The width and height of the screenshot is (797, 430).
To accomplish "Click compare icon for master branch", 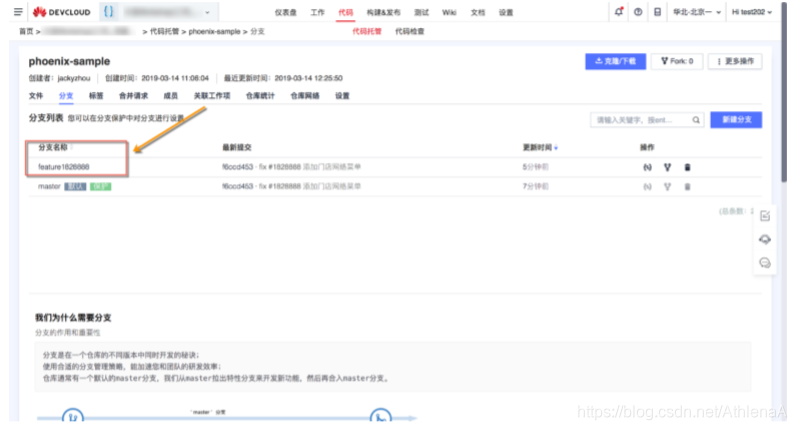I will tap(648, 187).
